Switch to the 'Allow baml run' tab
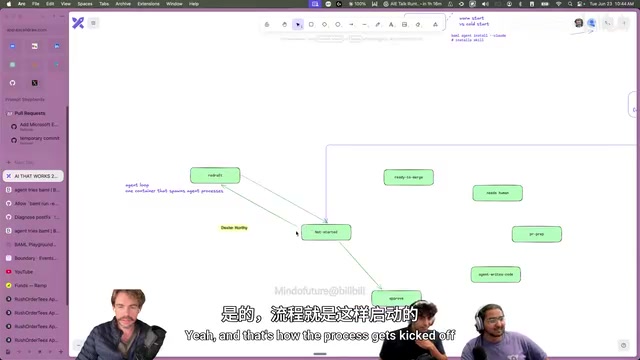This screenshot has width=640, height=360. (33, 203)
